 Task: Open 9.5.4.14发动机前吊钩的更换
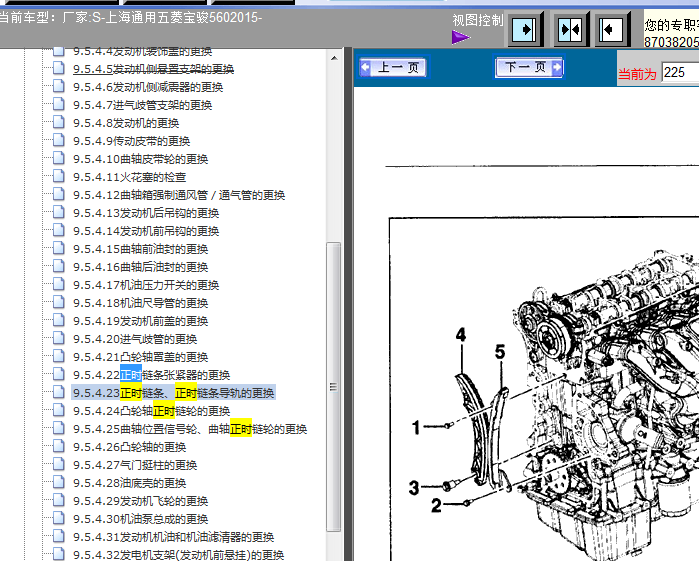click(146, 231)
